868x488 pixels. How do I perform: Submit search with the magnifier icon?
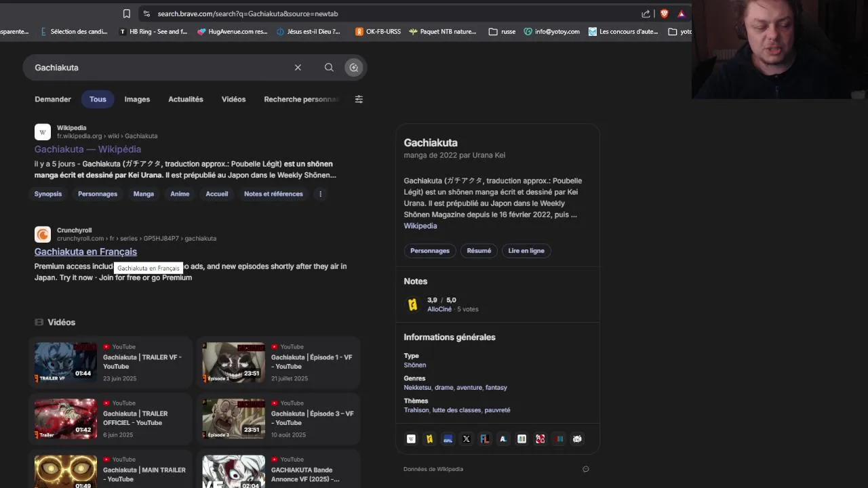[x=329, y=67]
